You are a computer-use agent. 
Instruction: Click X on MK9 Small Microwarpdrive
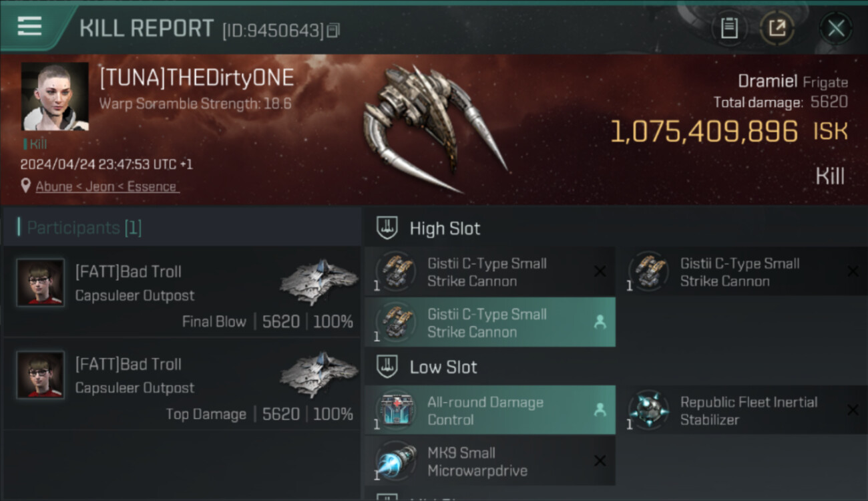coord(600,461)
